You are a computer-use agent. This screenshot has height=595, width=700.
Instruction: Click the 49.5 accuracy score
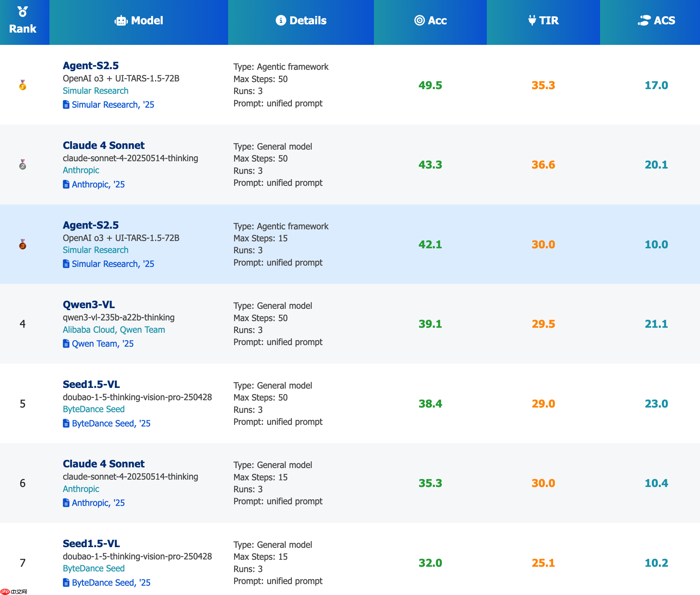point(430,85)
